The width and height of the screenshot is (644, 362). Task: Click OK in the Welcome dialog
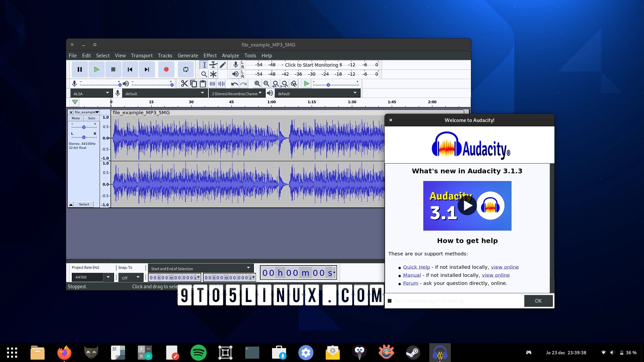(538, 301)
